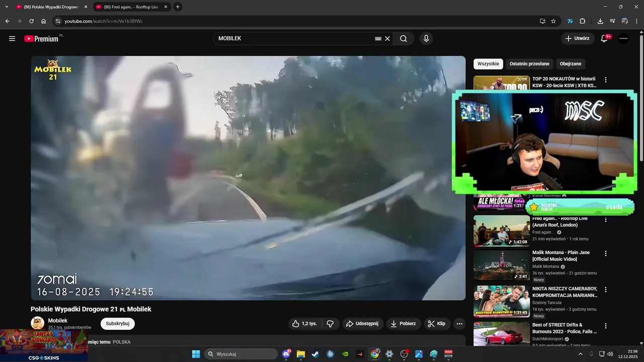This screenshot has width=644, height=362.
Task: Open the Mobilek channel name link
Action: click(58, 321)
